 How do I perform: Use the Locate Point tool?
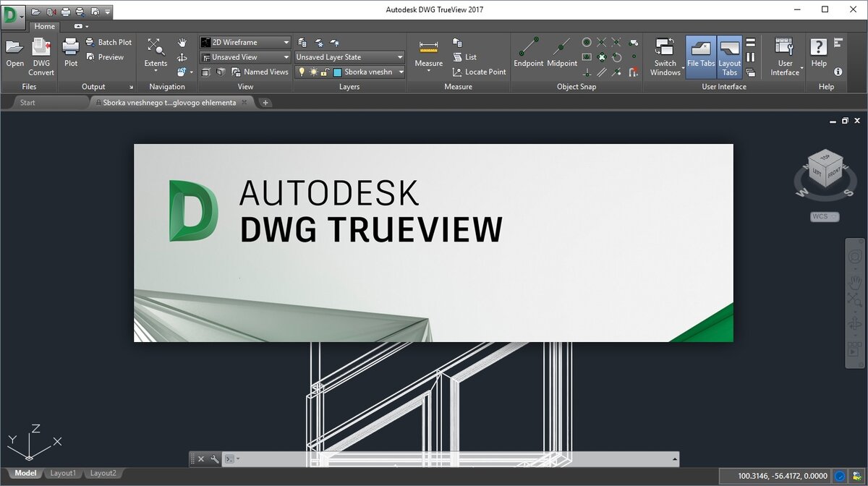(479, 72)
